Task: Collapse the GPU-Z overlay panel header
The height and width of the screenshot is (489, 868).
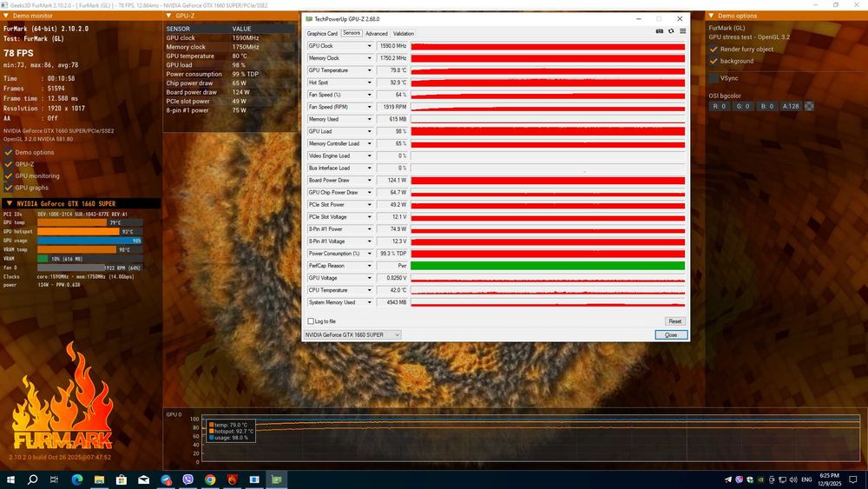Action: [170, 16]
